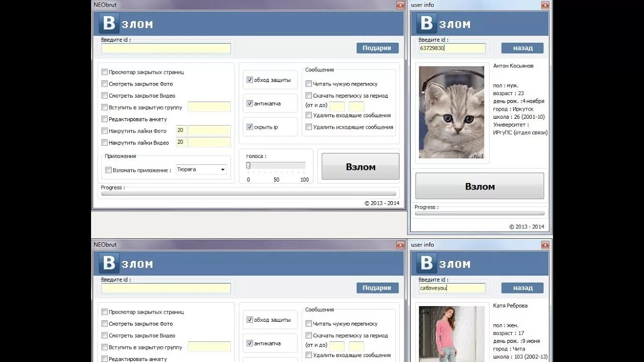Check Скачать переписку за период in lower NEObrut window
The image size is (644, 362).
[x=309, y=335]
